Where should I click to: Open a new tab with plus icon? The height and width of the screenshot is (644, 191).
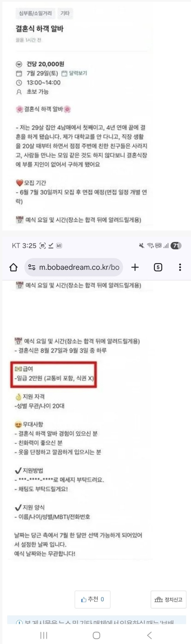click(x=135, y=267)
